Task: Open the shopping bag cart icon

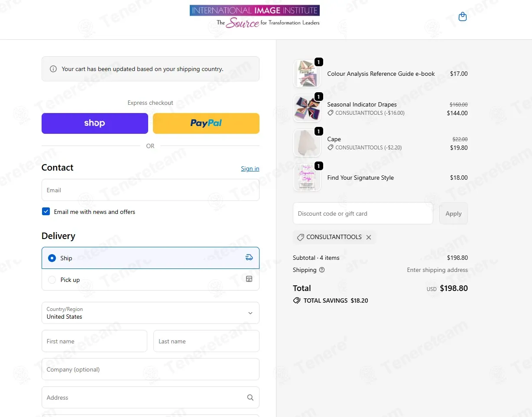Action: (463, 17)
